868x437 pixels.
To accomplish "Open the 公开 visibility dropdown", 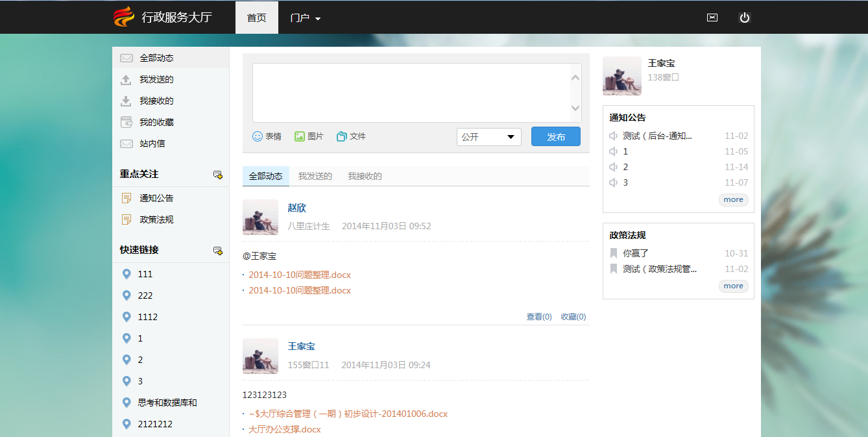I will (x=488, y=137).
